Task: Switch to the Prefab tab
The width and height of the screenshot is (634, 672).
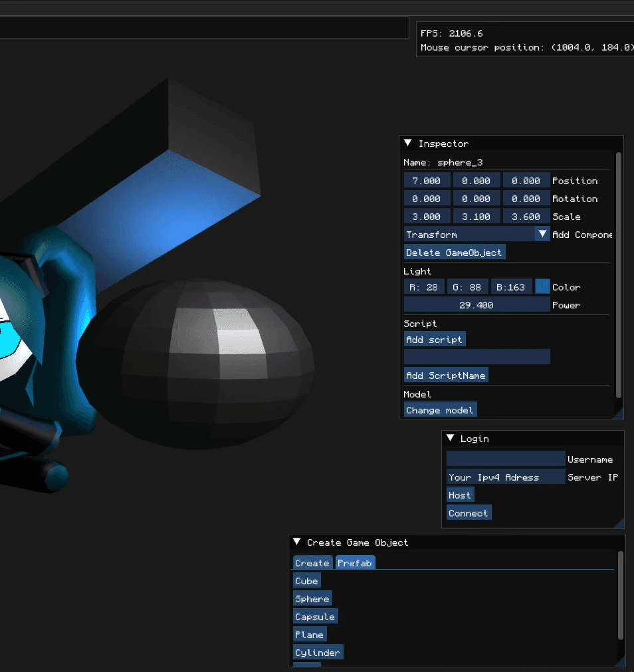Action: 355,563
